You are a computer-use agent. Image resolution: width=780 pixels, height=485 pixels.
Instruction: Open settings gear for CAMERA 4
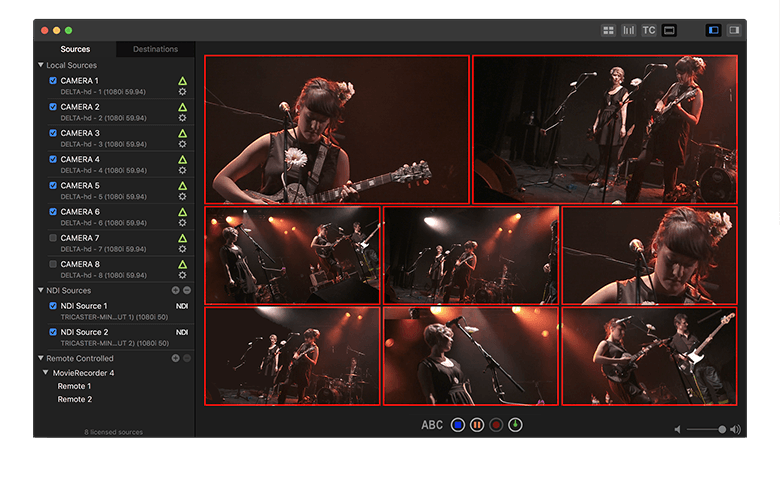(183, 170)
